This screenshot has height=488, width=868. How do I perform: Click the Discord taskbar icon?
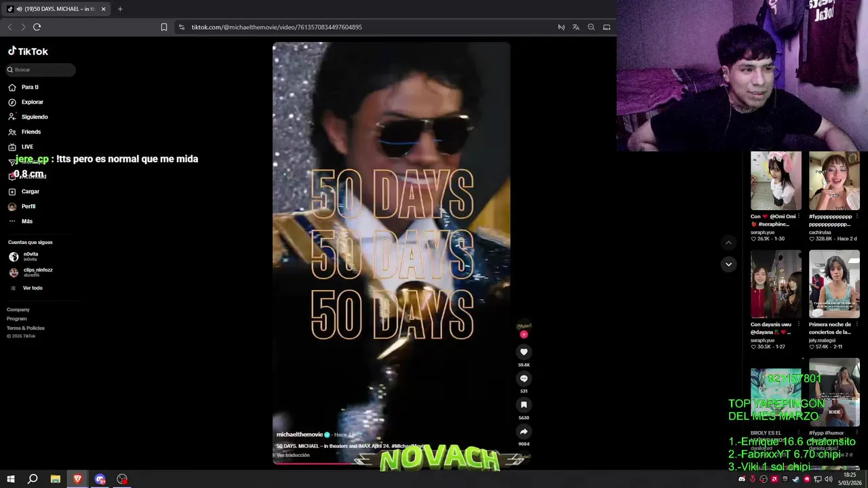pos(100,479)
